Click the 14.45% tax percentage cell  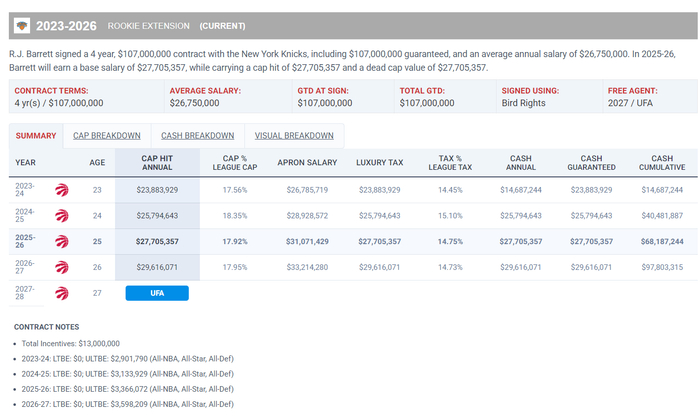click(450, 190)
